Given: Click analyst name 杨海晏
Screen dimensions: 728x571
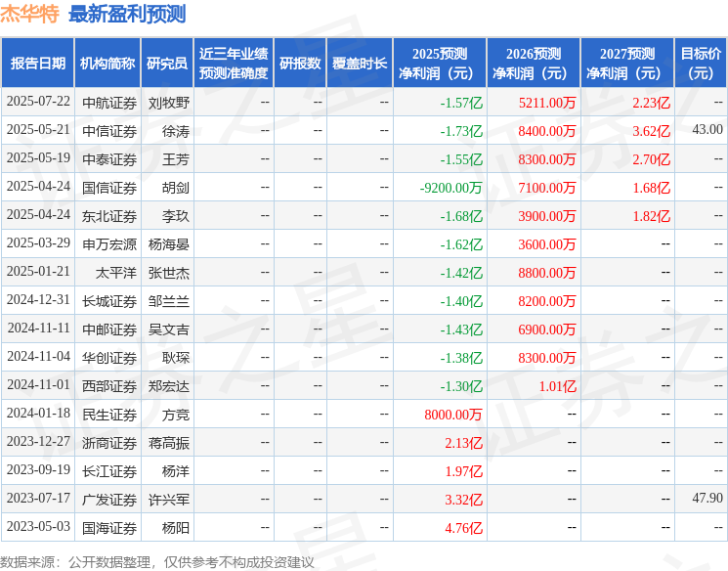Looking at the screenshot, I should click(x=168, y=244).
